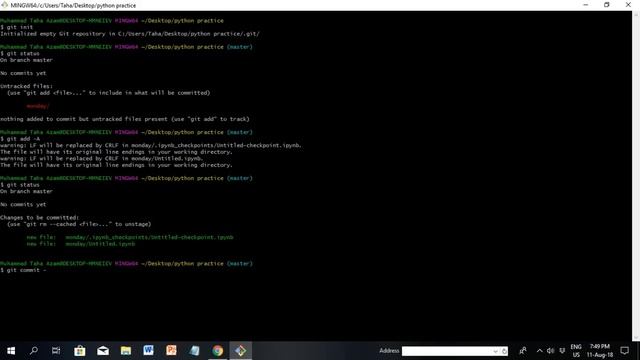Launch Microsoft Store from the taskbar
The height and width of the screenshot is (360, 640).
80,351
